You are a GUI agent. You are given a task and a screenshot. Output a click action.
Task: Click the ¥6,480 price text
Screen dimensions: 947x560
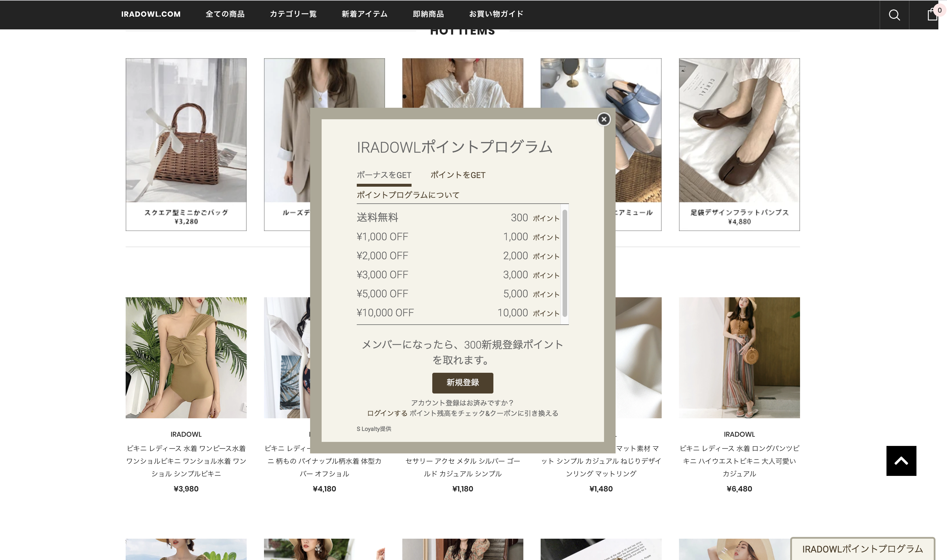(x=739, y=489)
